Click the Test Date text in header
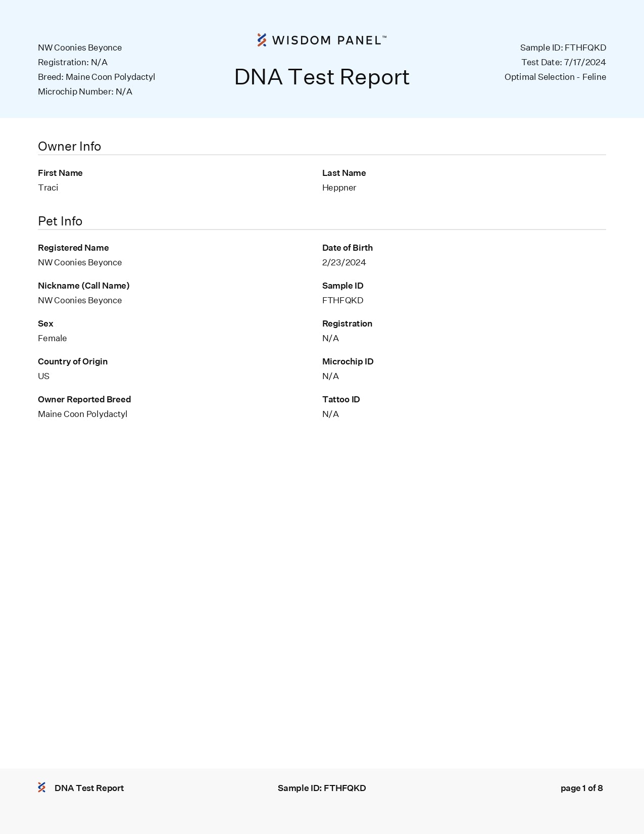 point(563,62)
